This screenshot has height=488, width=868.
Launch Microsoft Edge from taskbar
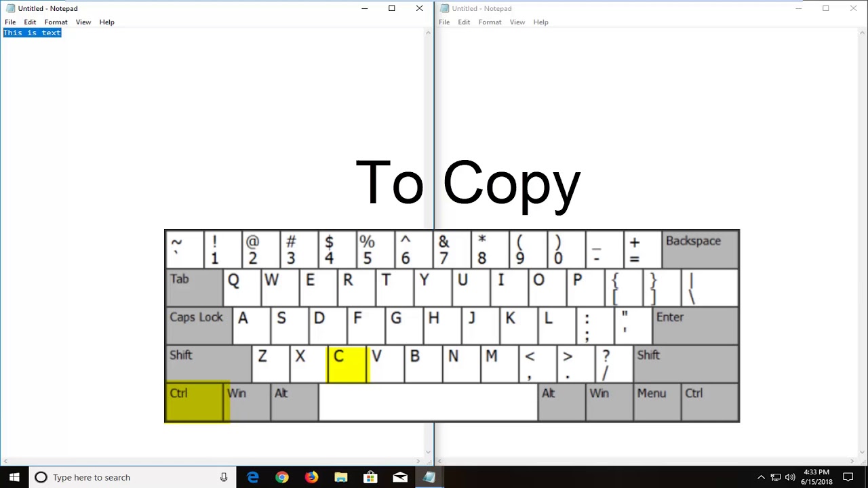252,477
